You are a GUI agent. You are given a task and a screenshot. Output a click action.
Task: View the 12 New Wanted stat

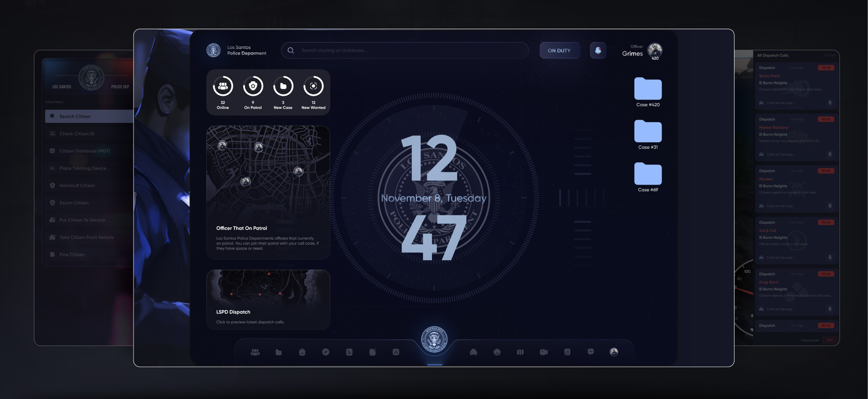[313, 92]
